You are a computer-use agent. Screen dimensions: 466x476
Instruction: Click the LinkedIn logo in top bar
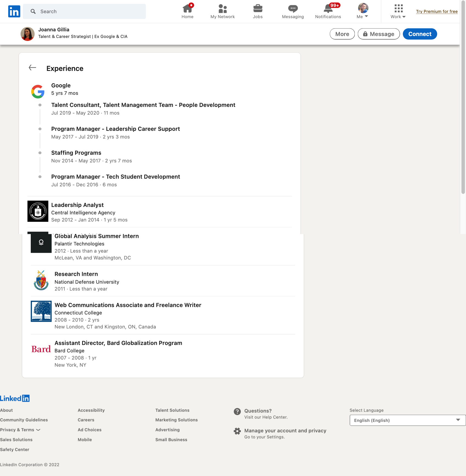[x=14, y=11]
